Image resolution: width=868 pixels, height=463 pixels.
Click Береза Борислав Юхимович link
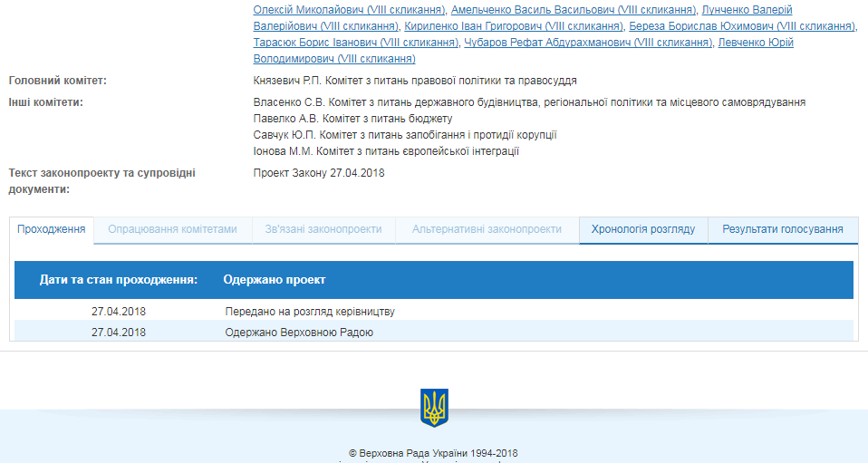click(742, 26)
